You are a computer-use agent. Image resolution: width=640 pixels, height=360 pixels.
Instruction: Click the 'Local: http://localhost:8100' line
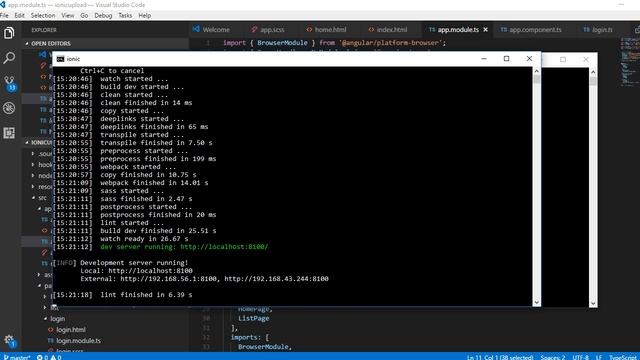(136, 271)
